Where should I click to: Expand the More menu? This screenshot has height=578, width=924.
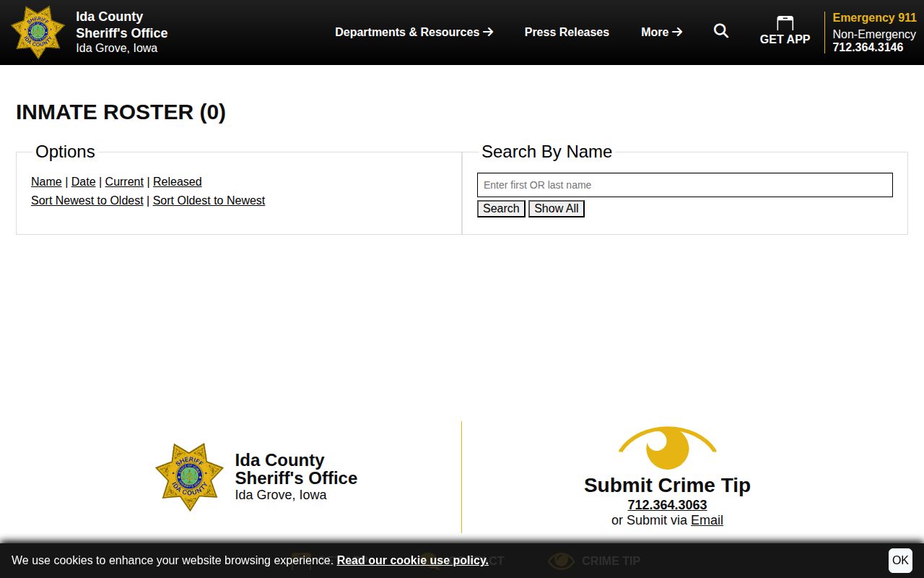coord(662,32)
